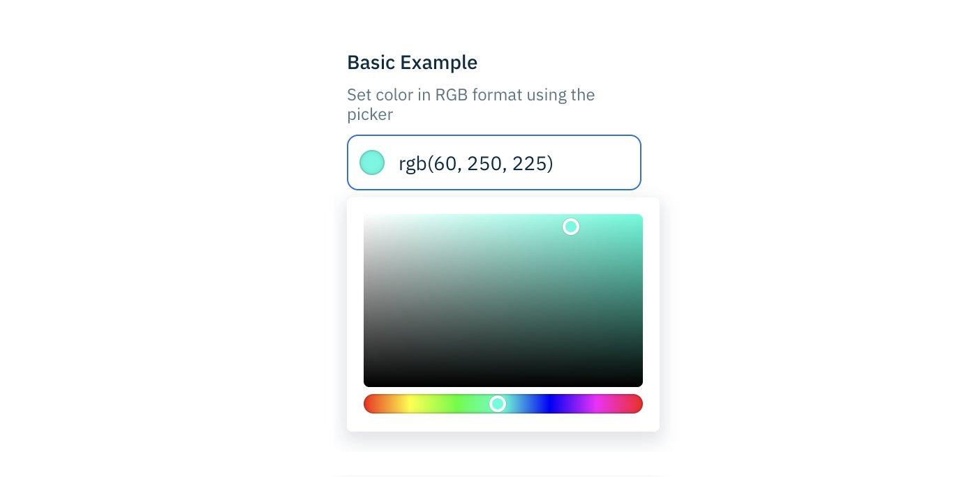The width and height of the screenshot is (980, 477).
Task: Set hue to yellow on the rainbow bar
Action: click(x=410, y=404)
